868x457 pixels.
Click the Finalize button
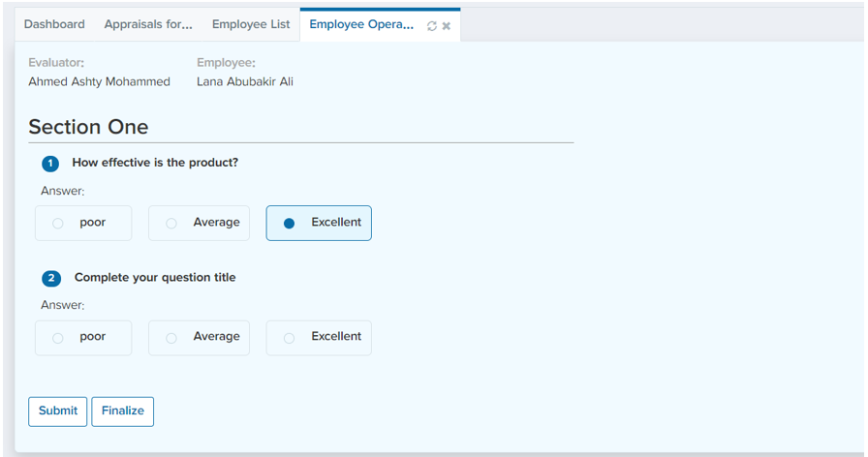123,411
